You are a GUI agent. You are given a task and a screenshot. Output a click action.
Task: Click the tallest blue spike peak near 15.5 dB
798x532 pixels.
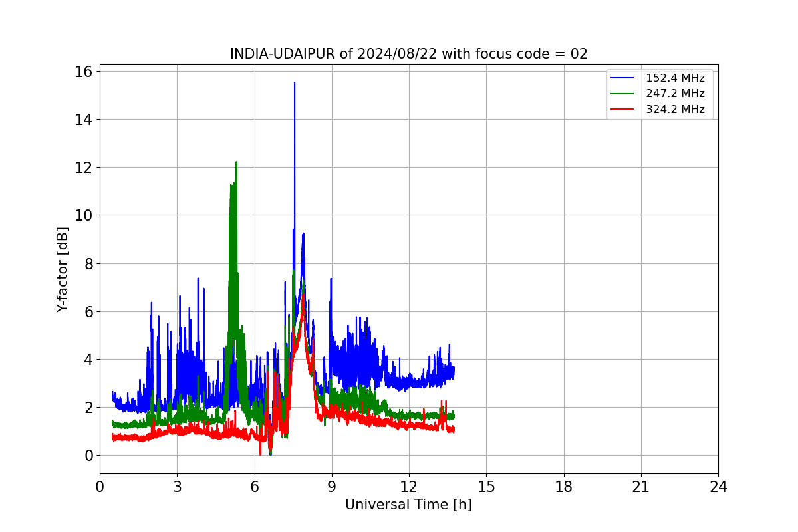(295, 83)
